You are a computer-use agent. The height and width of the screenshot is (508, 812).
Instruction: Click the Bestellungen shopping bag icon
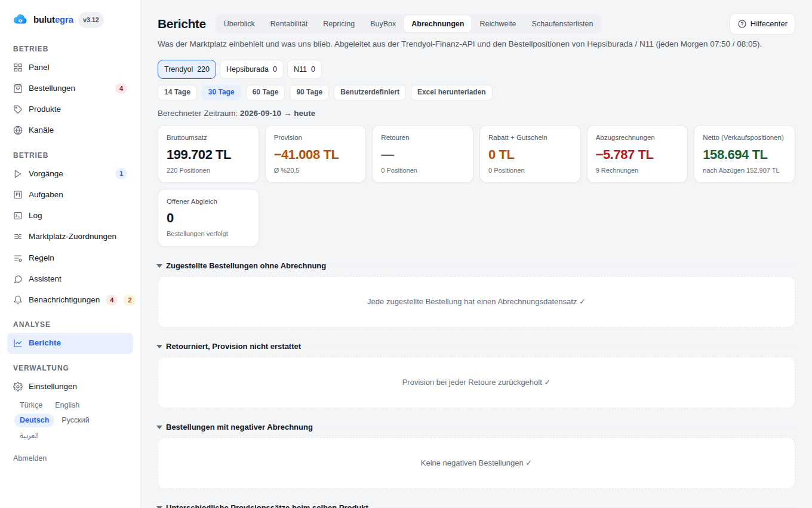(18, 88)
